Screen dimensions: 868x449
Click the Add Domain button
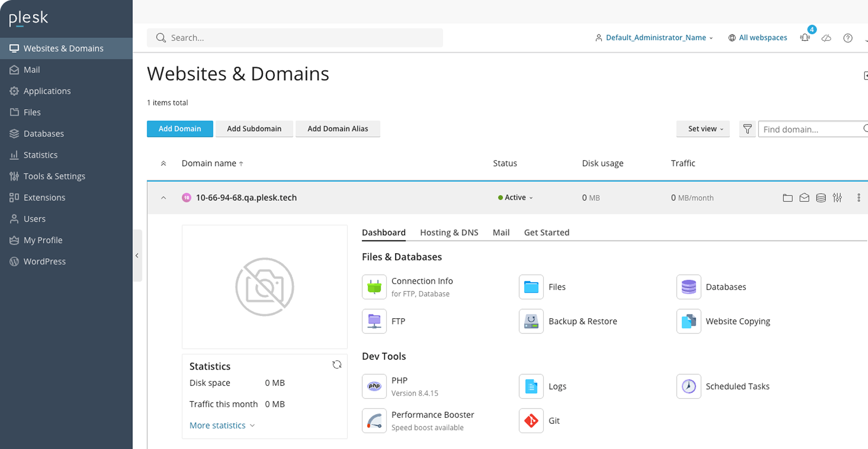(180, 129)
